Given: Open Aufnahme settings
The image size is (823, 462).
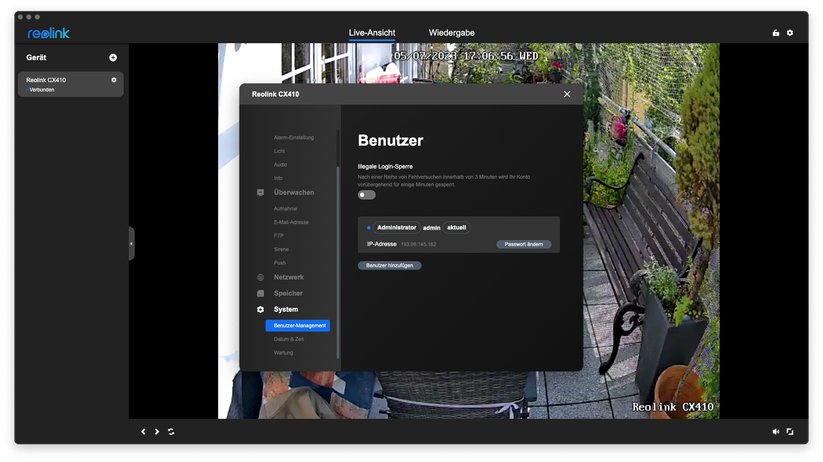Looking at the screenshot, I should coord(285,209).
